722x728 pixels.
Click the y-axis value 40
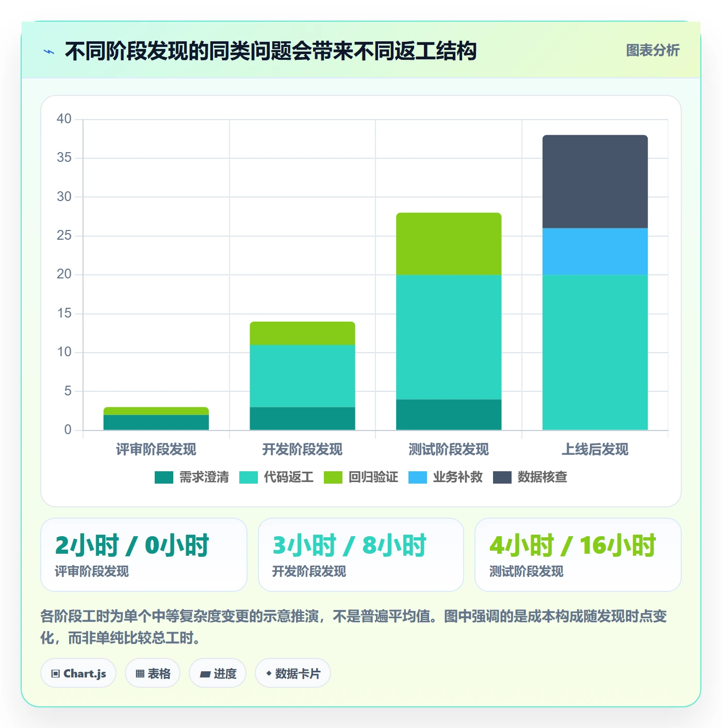[64, 119]
